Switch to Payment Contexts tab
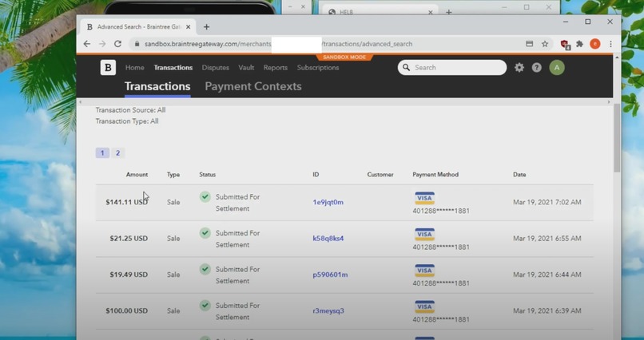 pos(253,86)
